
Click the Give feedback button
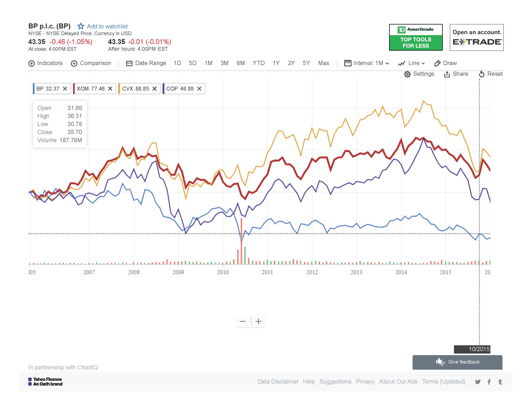[457, 362]
